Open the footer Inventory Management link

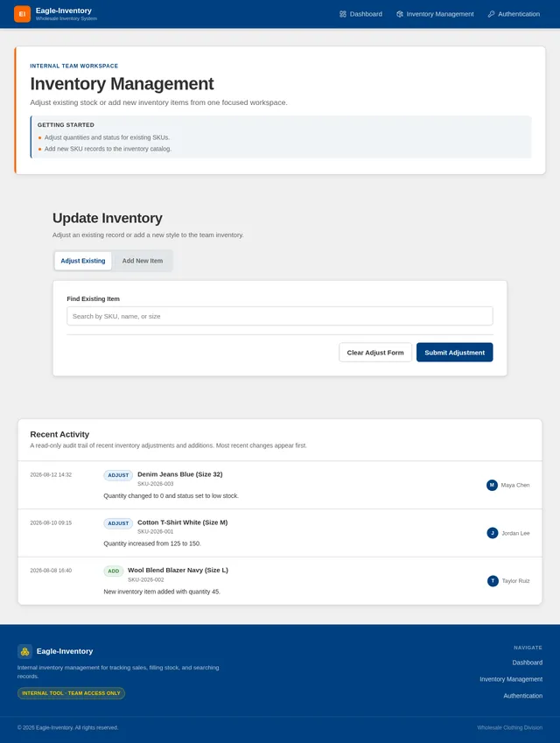tap(511, 679)
